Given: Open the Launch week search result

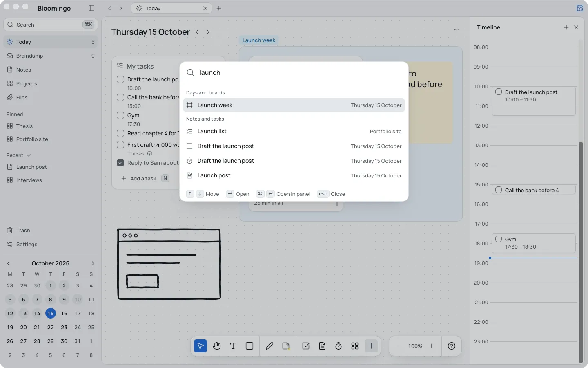Looking at the screenshot, I should [294, 105].
